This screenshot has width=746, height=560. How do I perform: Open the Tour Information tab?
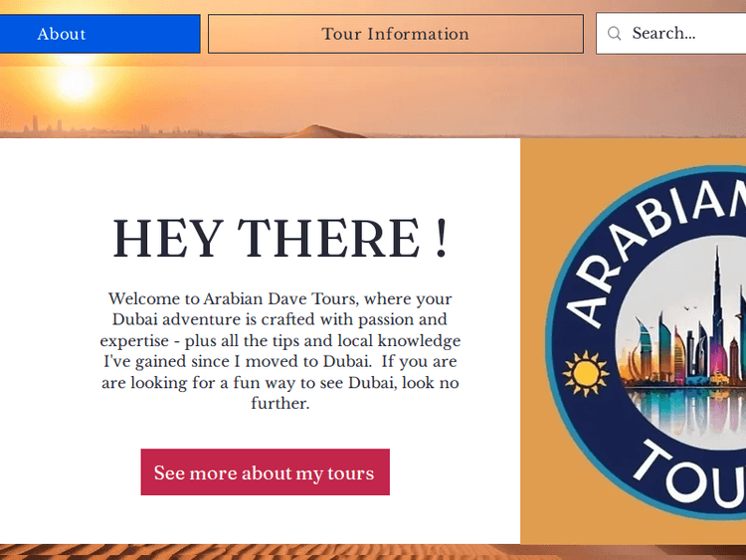click(x=395, y=34)
